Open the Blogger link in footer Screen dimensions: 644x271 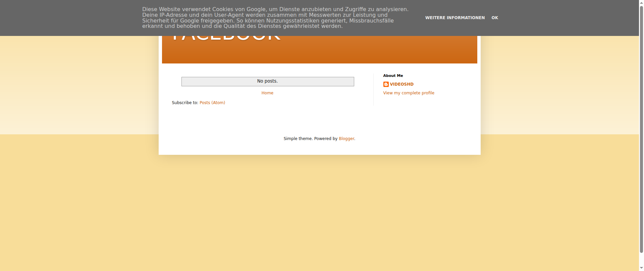(x=346, y=139)
